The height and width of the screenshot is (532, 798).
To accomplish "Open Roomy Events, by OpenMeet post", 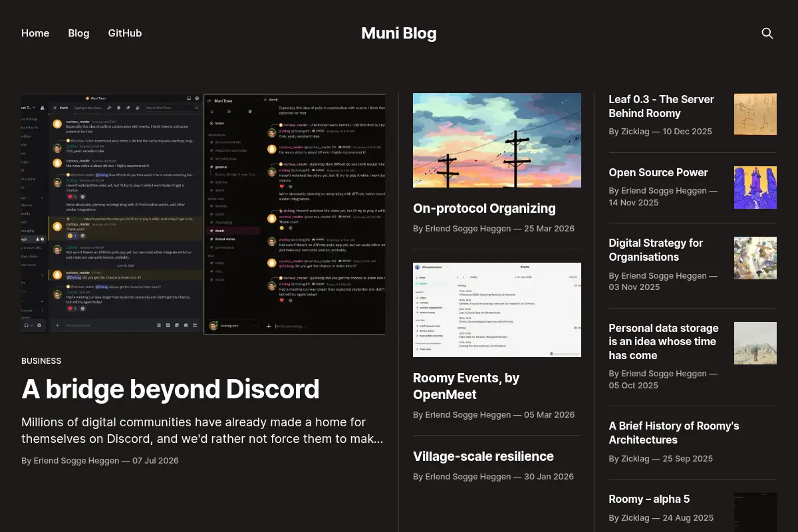I will 466,386.
